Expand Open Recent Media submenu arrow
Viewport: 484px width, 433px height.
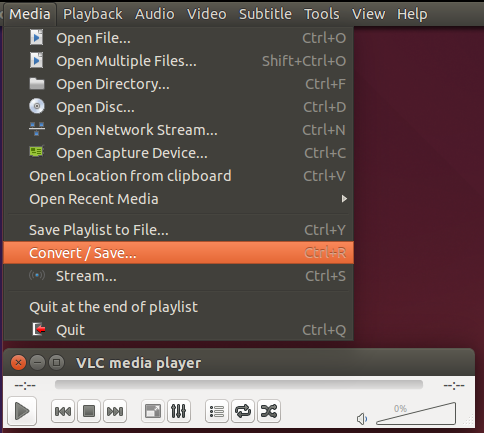[x=344, y=199]
